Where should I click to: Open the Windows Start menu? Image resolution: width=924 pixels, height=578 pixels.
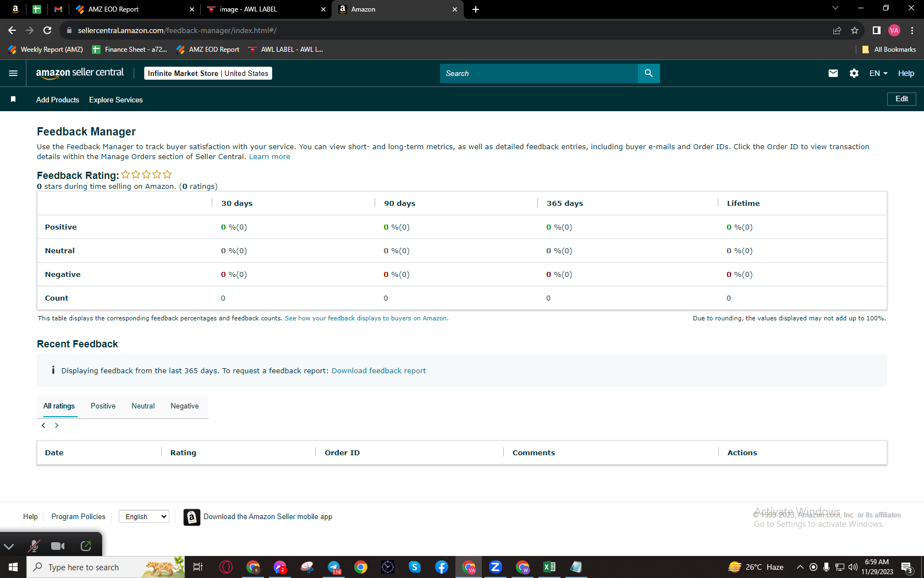[x=13, y=567]
